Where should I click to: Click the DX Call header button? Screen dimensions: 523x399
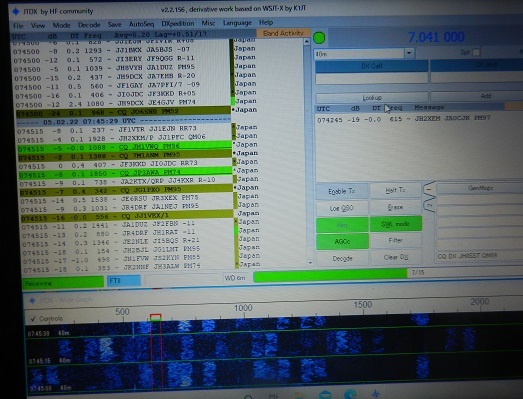(x=372, y=66)
